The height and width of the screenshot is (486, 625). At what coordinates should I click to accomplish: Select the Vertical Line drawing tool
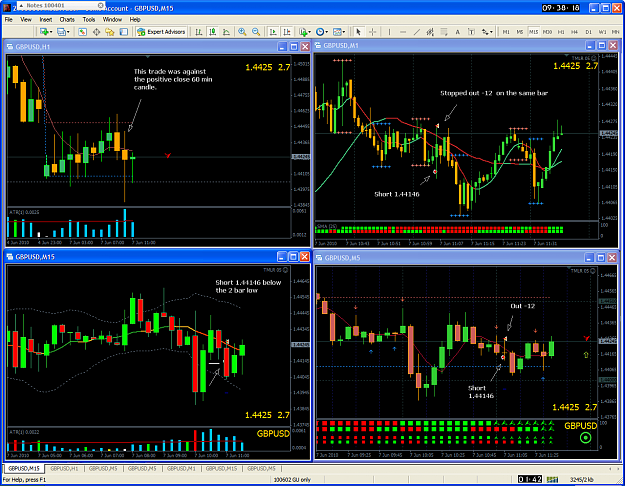point(389,32)
